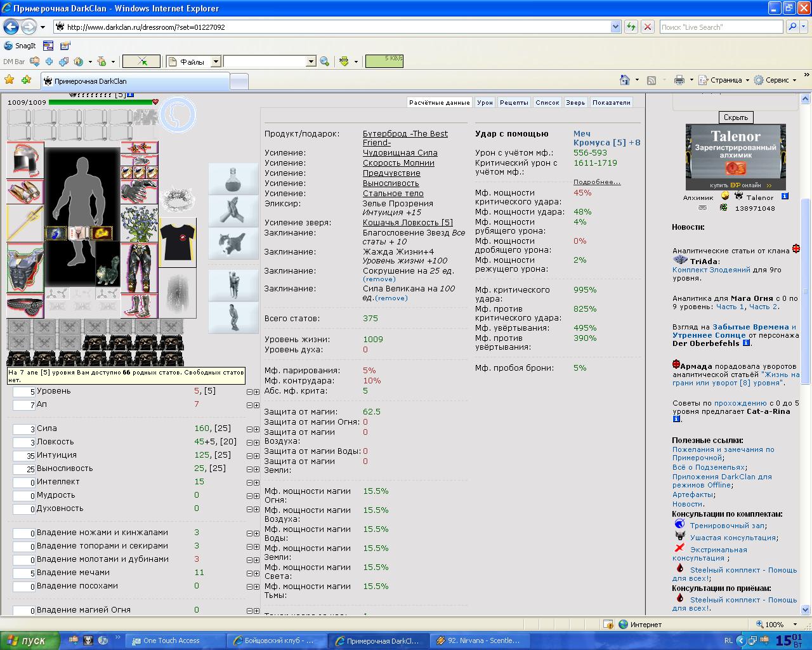812x650 pixels.
Task: Switch to 92. Nirvana taskbar item
Action: point(480,640)
